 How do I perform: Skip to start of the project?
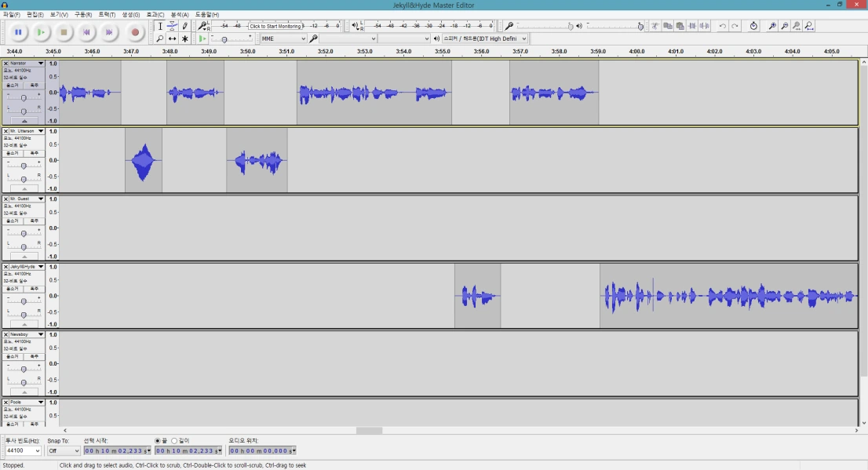pos(86,33)
